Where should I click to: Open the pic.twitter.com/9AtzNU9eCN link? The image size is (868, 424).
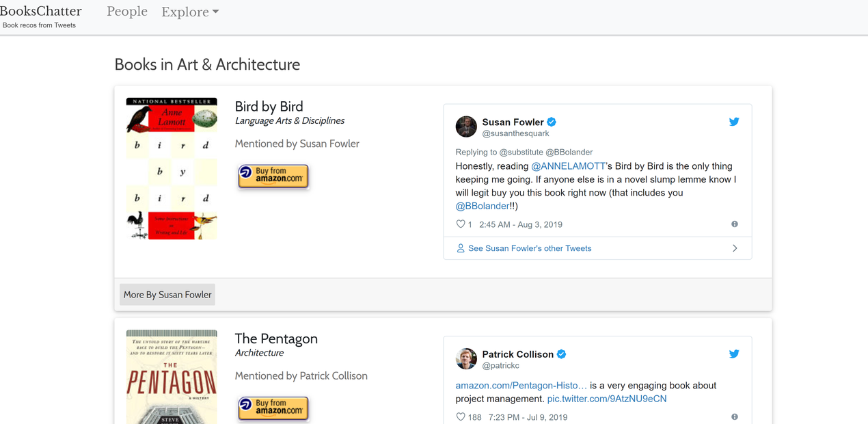(607, 399)
